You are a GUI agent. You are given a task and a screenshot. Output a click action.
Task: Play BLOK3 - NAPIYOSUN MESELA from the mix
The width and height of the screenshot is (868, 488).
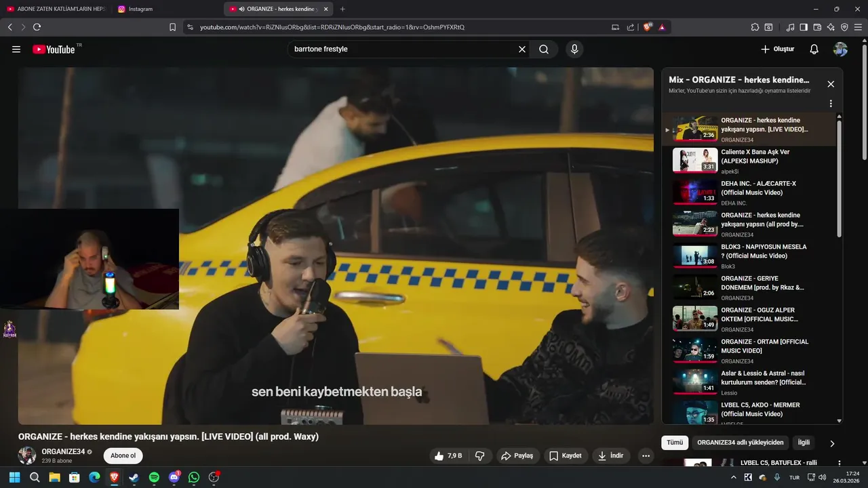749,256
